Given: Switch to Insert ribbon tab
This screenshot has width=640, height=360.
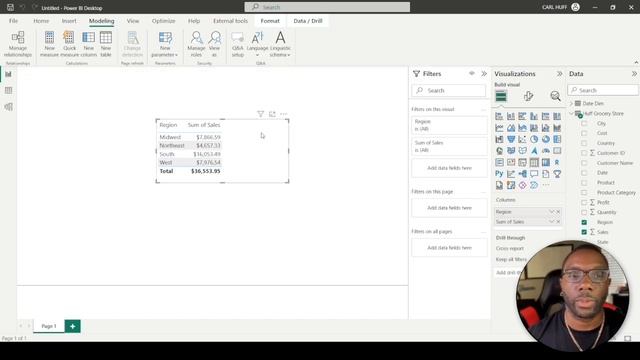Looking at the screenshot, I should [69, 21].
